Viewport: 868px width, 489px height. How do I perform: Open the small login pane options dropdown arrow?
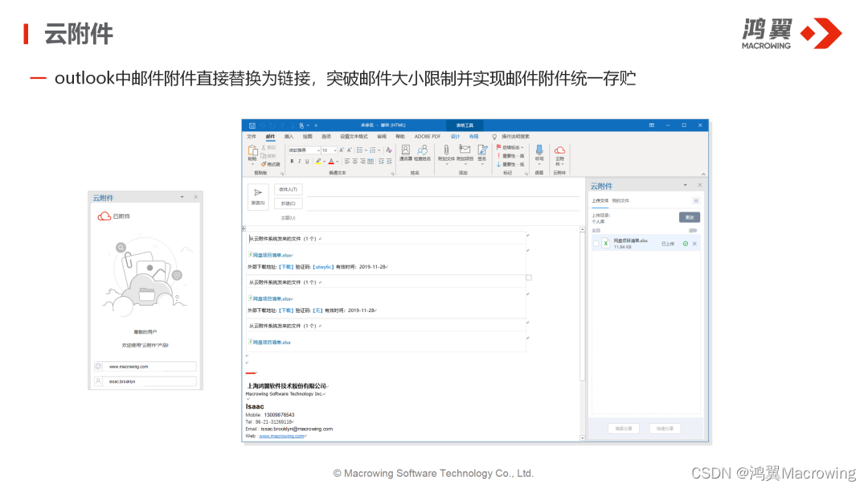[x=182, y=197]
